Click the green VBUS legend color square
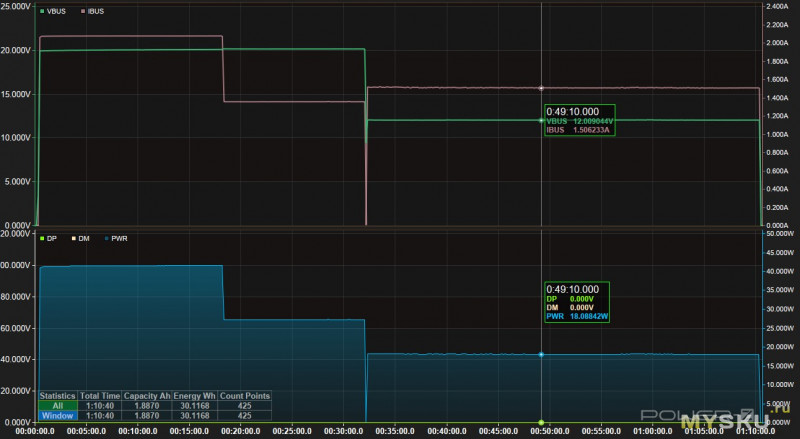The width and height of the screenshot is (800, 439). 42,11
